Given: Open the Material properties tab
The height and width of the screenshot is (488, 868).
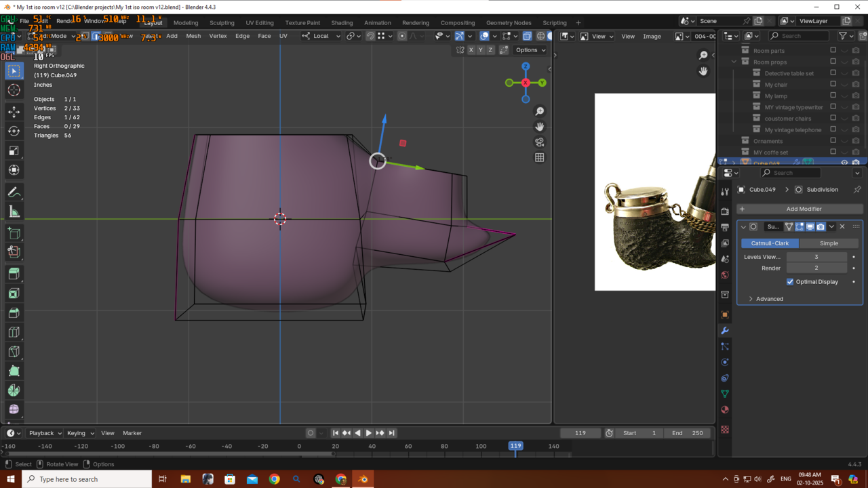Looking at the screenshot, I should [x=725, y=409].
